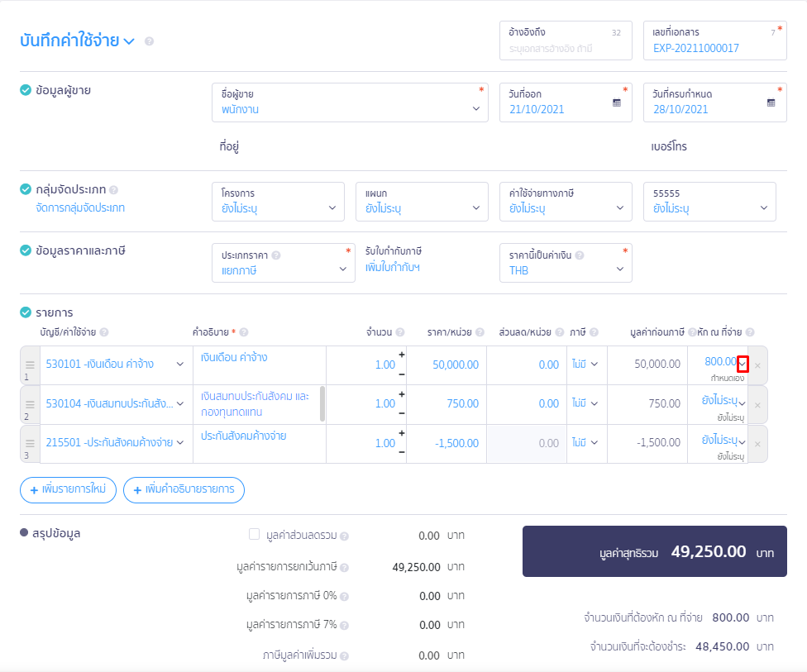807x672 pixels.
Task: Open แผนก dropdown
Action: pyautogui.click(x=422, y=202)
